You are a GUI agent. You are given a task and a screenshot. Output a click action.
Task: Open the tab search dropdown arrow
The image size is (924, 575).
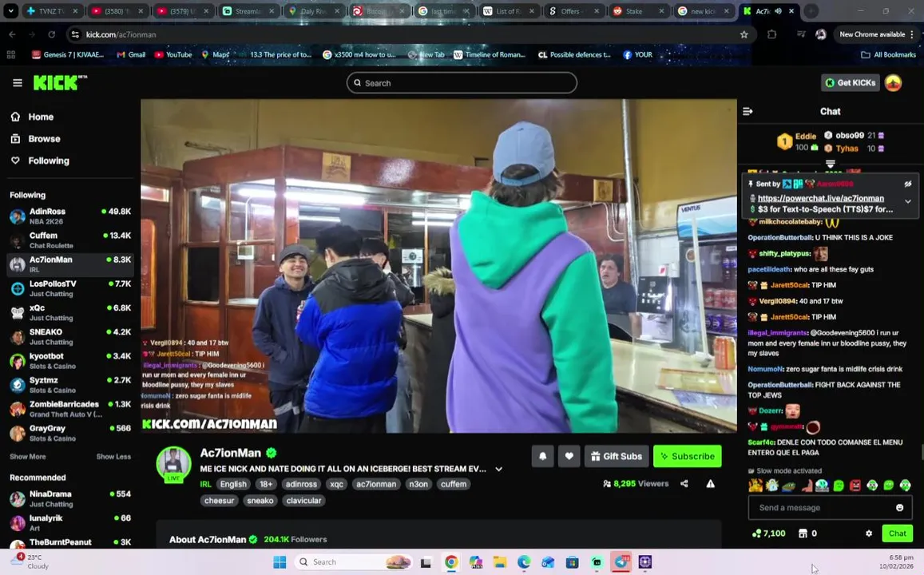pos(10,11)
